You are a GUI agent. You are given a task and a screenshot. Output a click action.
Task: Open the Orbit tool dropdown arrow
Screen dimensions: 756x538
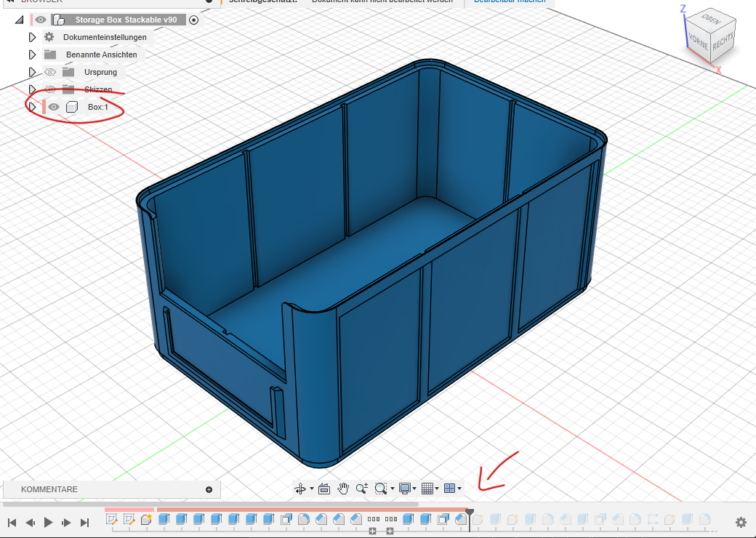click(311, 489)
